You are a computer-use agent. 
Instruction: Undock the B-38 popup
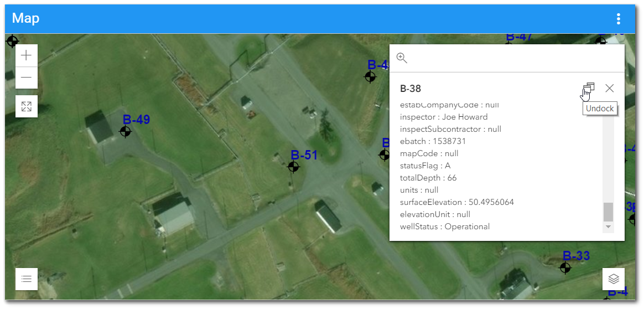coord(589,87)
